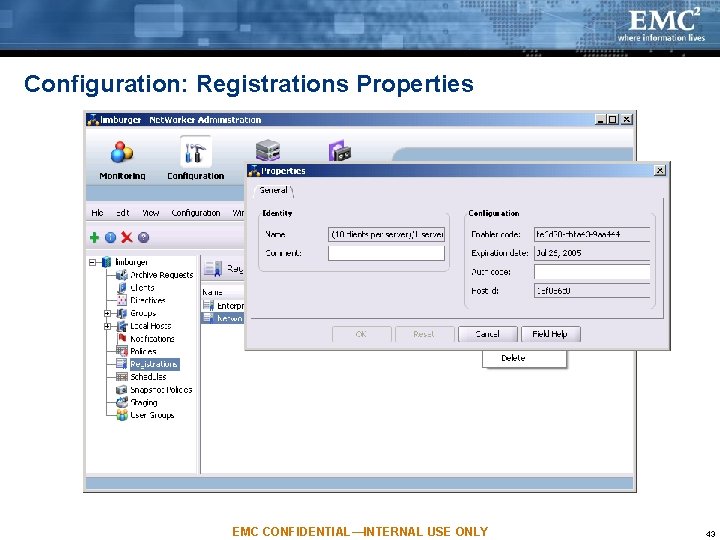Image resolution: width=720 pixels, height=540 pixels.
Task: Click the Local Hosts tree icon
Action: tap(122, 326)
